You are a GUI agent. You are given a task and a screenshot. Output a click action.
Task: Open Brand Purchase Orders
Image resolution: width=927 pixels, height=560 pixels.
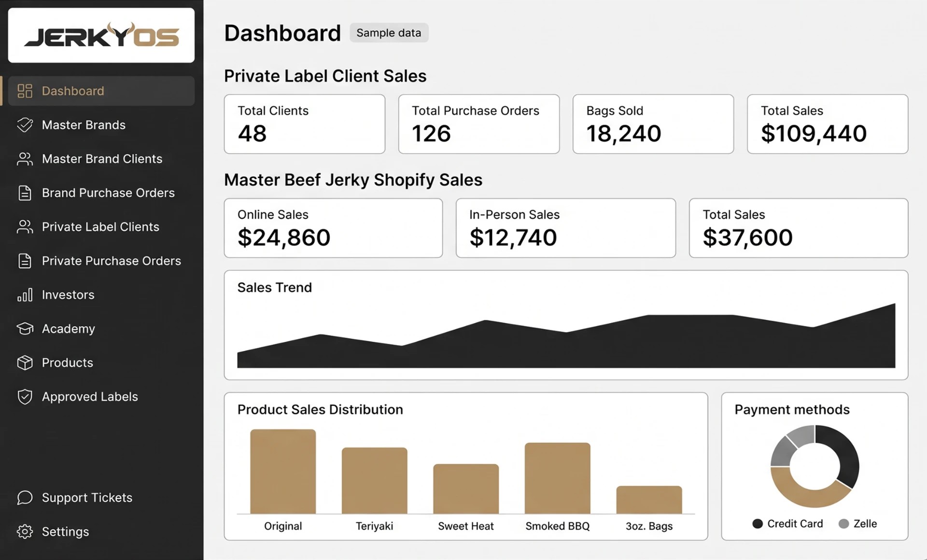101,193
